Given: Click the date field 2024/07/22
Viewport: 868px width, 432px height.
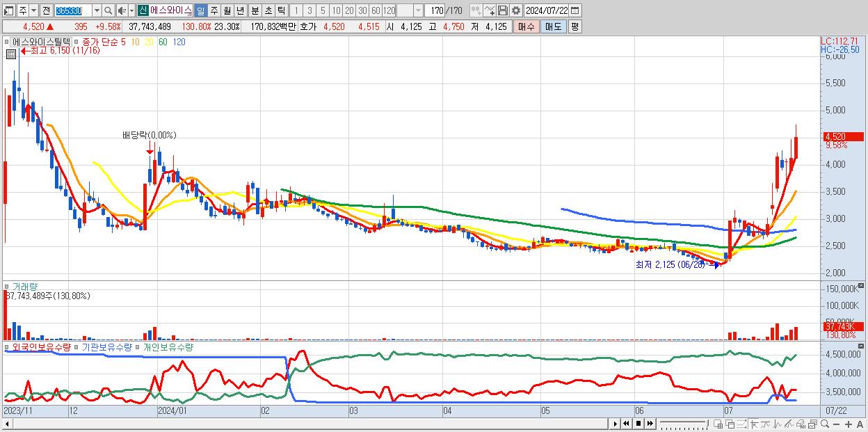Looking at the screenshot, I should [x=546, y=10].
